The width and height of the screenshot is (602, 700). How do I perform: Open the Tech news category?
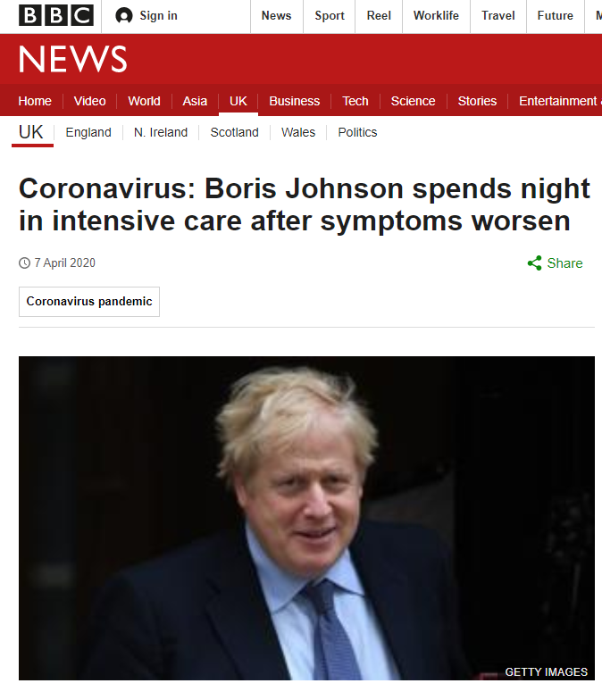[x=355, y=101]
